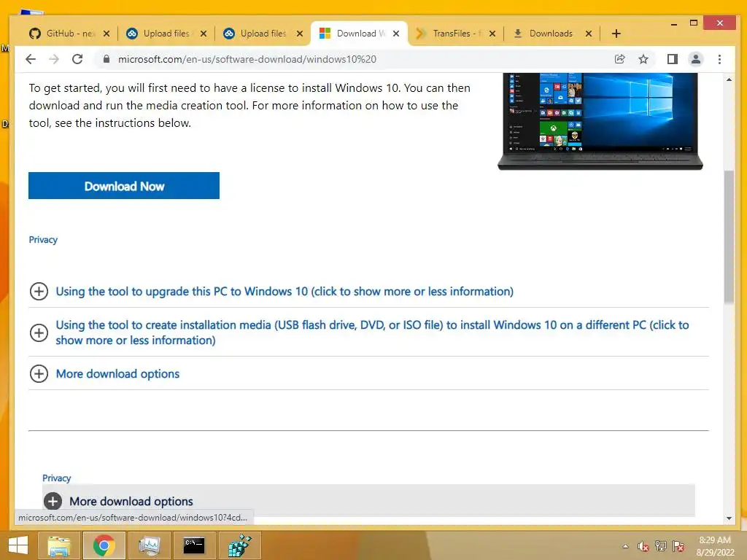Open File Explorer from the taskbar
Viewport: 747px width, 560px height.
(58, 545)
